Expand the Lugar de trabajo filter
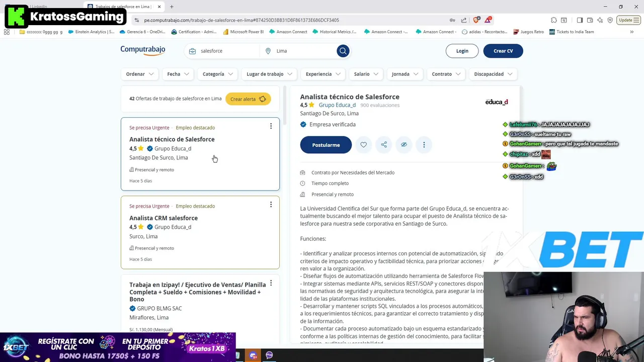This screenshot has height=362, width=644. tap(269, 74)
